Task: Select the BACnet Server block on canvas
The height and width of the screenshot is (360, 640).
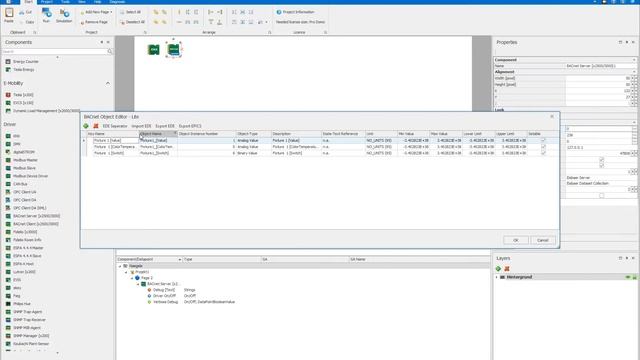Action: click(x=174, y=49)
